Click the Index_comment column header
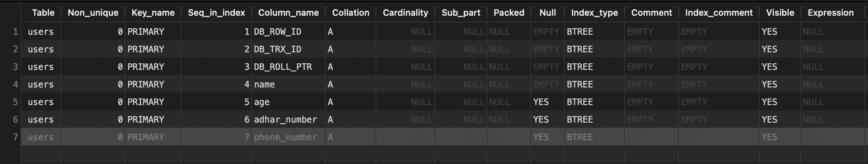868x164 pixels. (719, 13)
